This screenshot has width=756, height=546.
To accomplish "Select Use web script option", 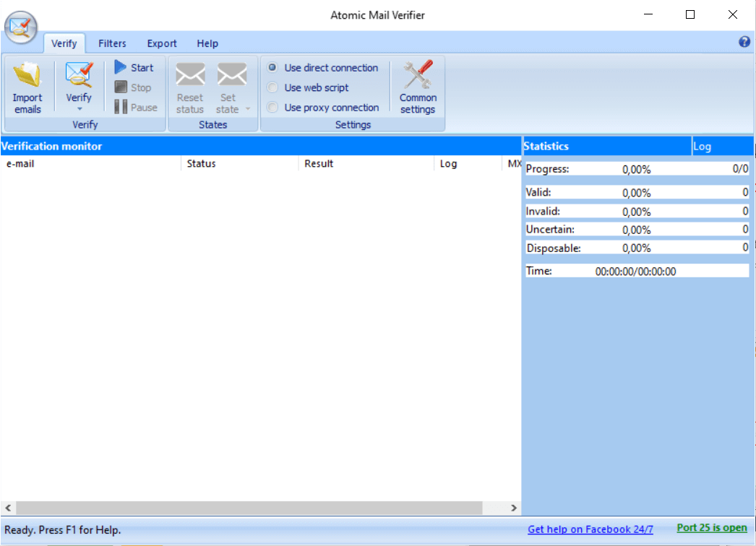I will click(308, 87).
